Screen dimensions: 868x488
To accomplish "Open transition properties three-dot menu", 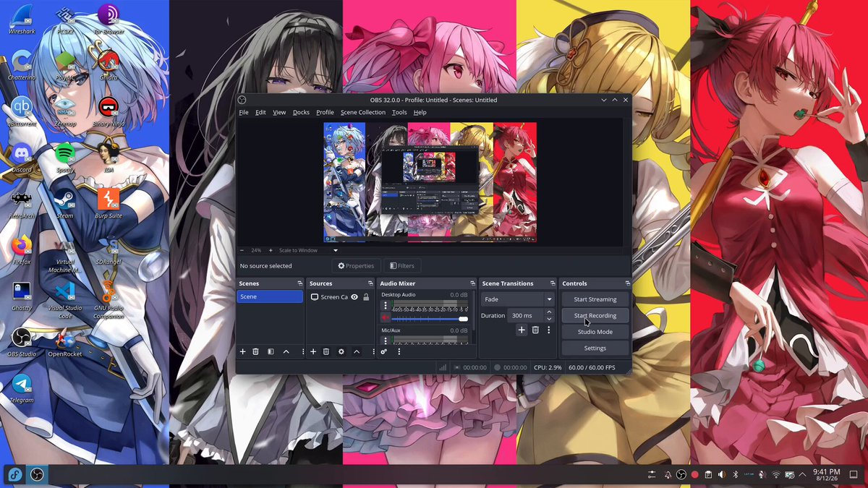I will point(549,330).
